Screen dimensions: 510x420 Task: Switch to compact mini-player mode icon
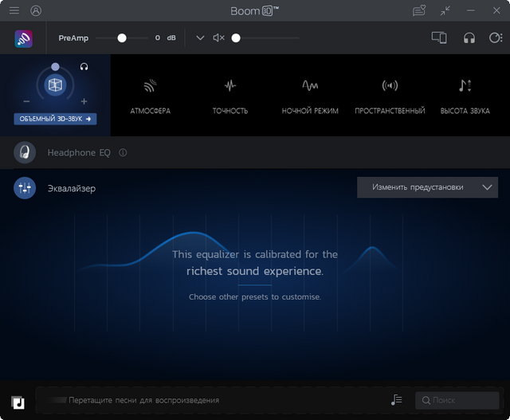point(445,10)
